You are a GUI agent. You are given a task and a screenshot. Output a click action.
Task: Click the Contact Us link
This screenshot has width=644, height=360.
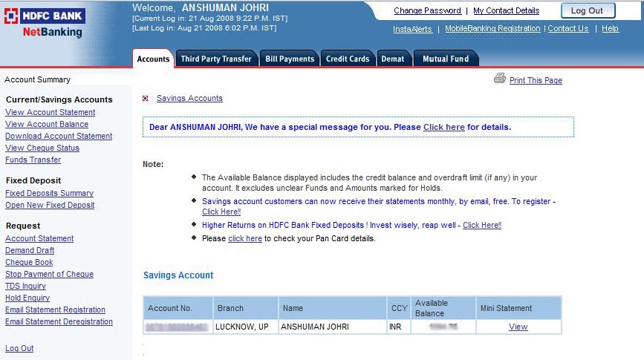pyautogui.click(x=568, y=29)
